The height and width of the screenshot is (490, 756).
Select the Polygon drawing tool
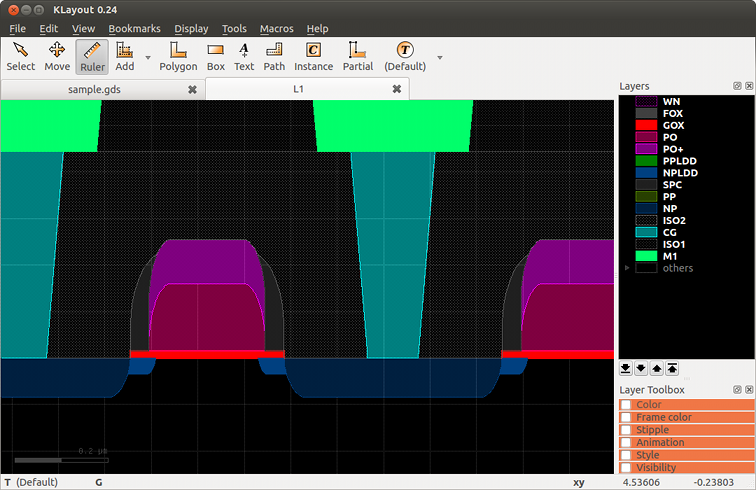pos(178,56)
